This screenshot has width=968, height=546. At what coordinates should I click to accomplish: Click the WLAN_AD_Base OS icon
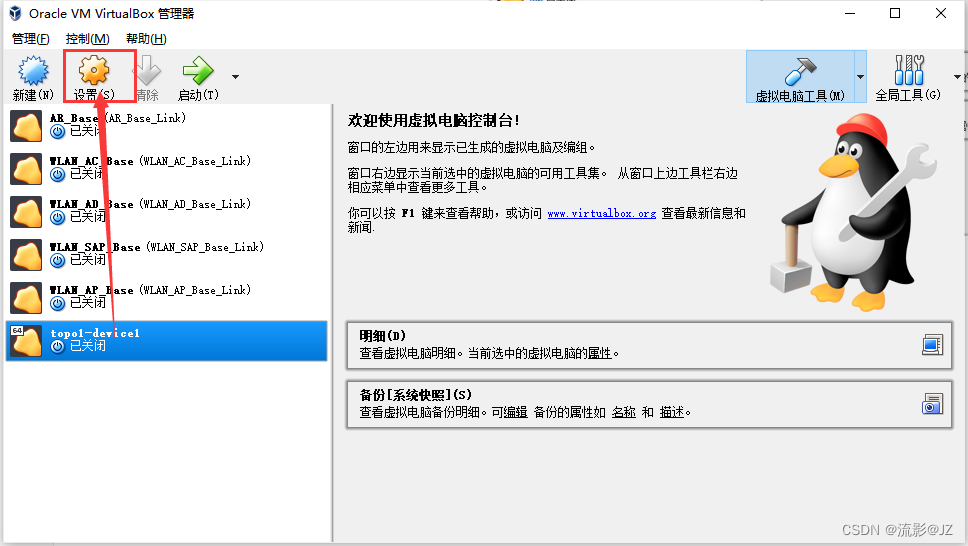27,212
